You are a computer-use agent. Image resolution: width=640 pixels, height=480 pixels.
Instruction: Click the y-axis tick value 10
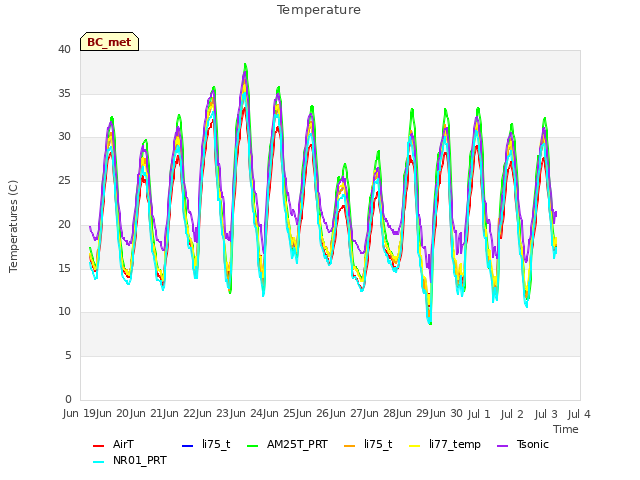(64, 311)
